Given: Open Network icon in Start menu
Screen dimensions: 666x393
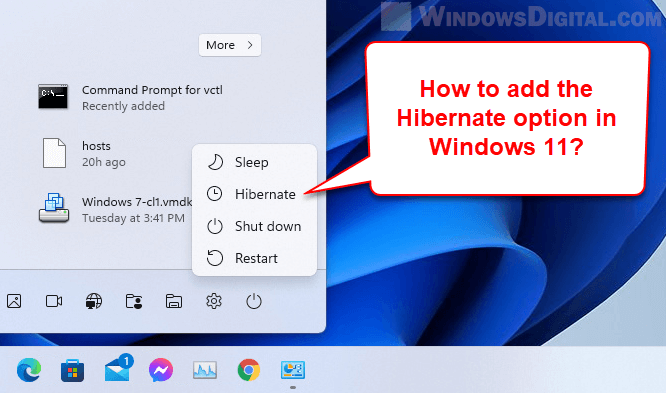Looking at the screenshot, I should (94, 301).
